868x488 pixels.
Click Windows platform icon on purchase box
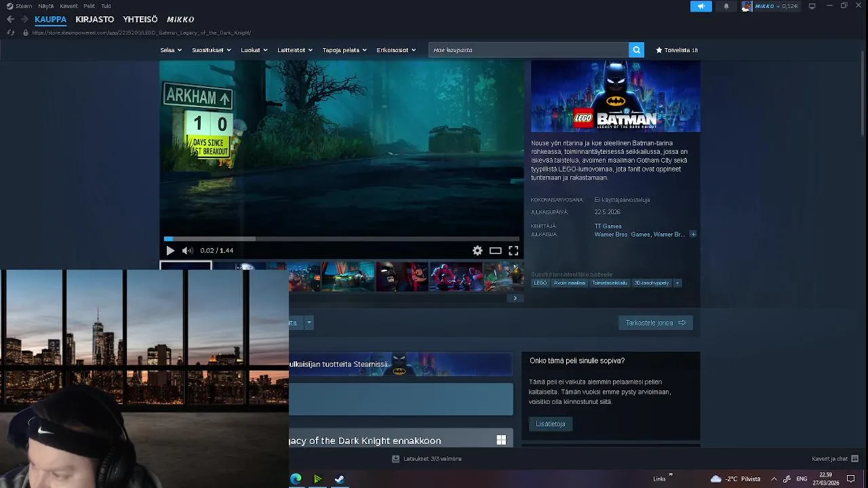(x=501, y=441)
